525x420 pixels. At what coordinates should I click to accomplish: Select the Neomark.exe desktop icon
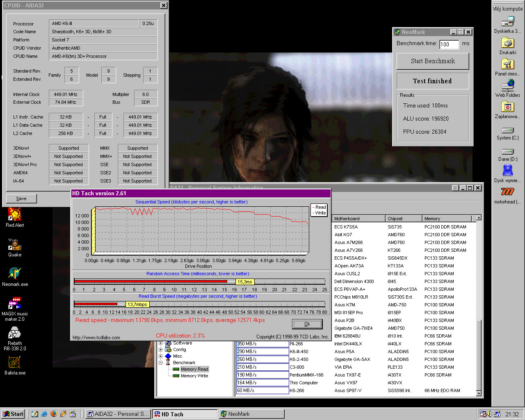point(15,276)
